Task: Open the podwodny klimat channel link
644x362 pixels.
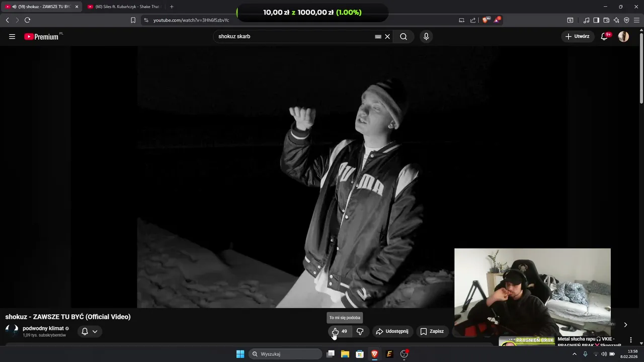Action: pos(43,328)
